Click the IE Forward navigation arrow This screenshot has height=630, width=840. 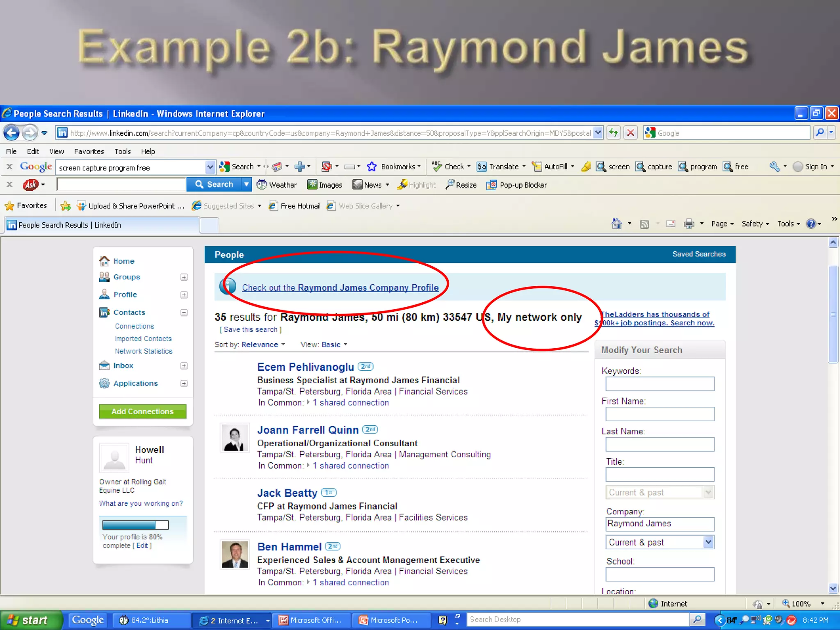(x=30, y=133)
